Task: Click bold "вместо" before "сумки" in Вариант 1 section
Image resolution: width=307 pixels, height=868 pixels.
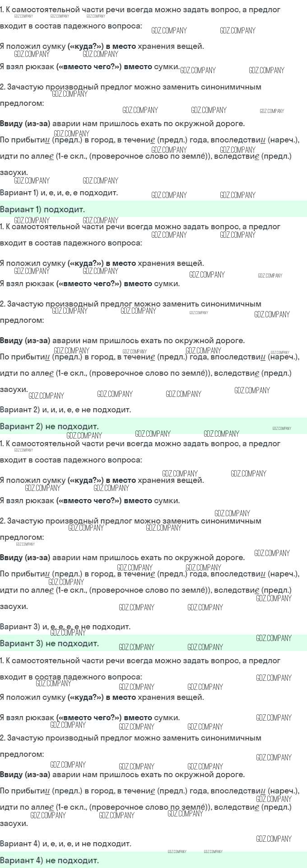Action: point(138,66)
